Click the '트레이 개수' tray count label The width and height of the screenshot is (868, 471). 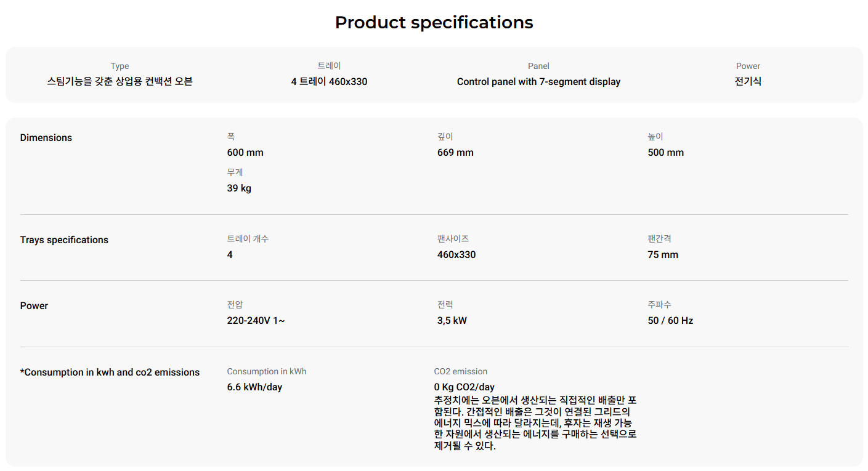[x=248, y=239]
